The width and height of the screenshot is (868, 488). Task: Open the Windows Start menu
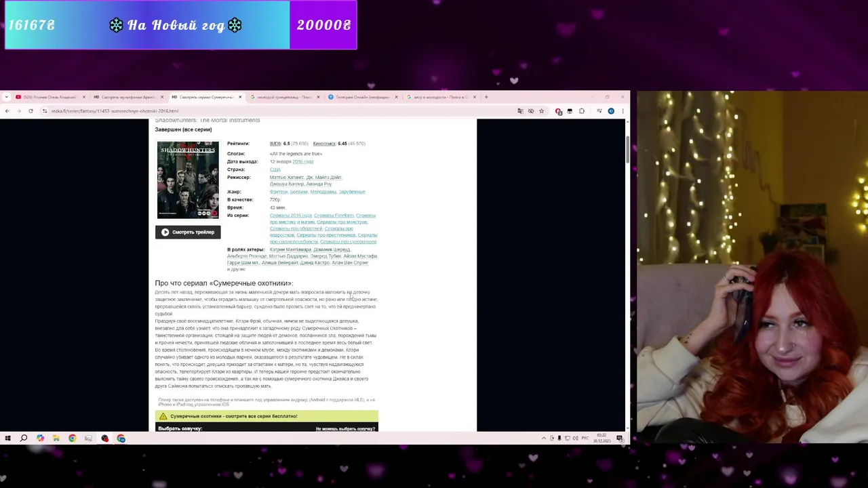7,439
